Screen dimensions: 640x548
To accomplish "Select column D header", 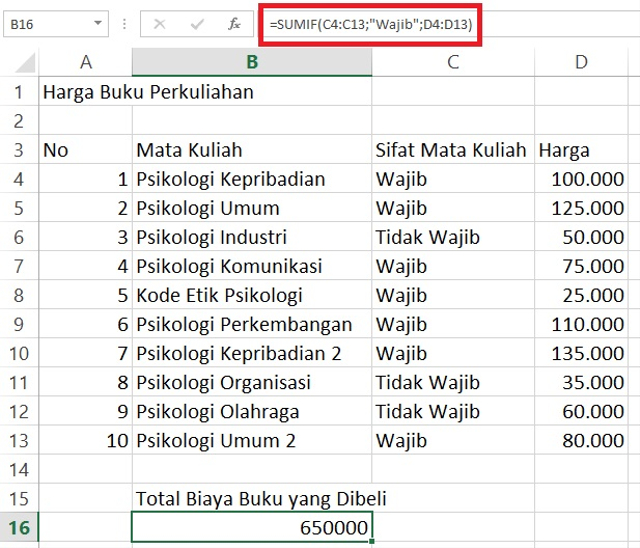I will [581, 62].
